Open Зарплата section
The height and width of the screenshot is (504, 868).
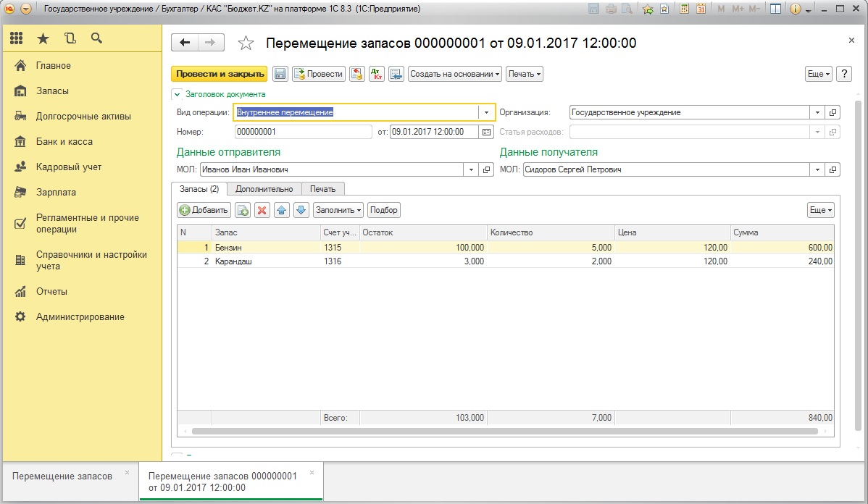tap(56, 193)
